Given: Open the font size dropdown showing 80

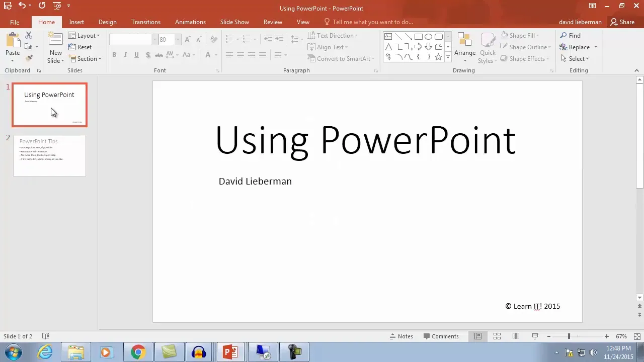Looking at the screenshot, I should (178, 39).
